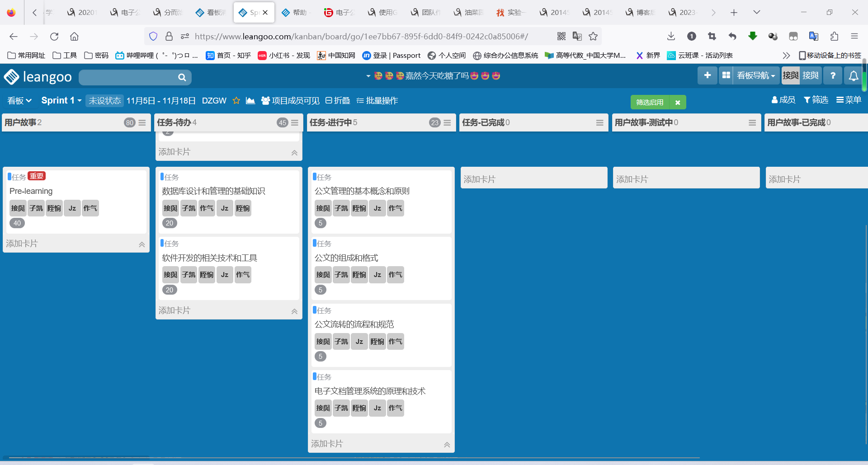Open the 成员 members panel
This screenshot has width=868, height=465.
pyautogui.click(x=783, y=100)
